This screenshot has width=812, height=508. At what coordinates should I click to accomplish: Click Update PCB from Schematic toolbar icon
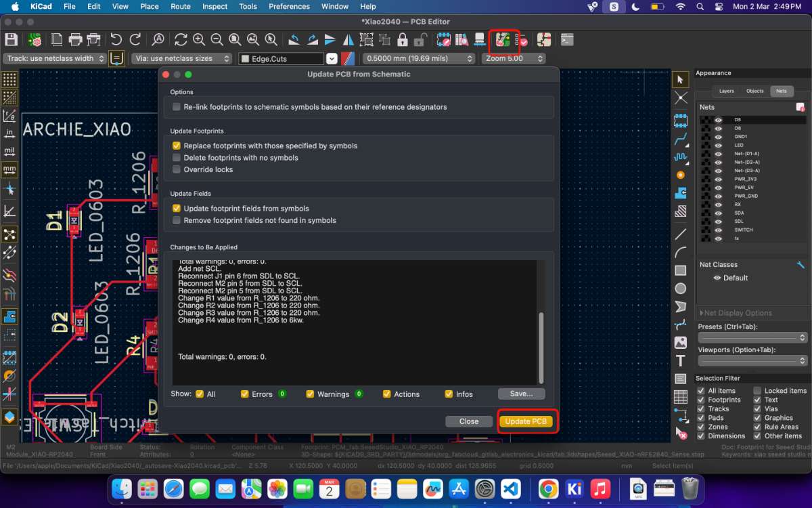(503, 40)
